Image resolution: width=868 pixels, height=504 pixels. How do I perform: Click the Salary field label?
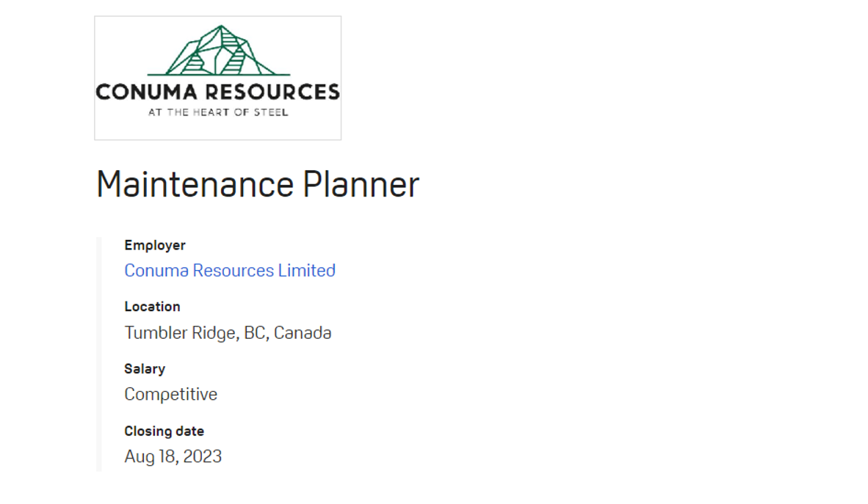click(145, 369)
